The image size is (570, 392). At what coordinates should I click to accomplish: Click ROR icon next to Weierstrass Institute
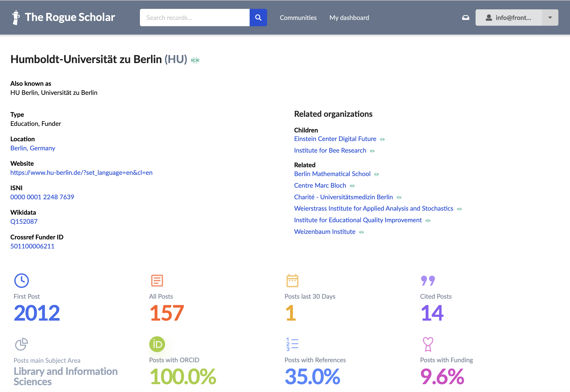(x=459, y=209)
